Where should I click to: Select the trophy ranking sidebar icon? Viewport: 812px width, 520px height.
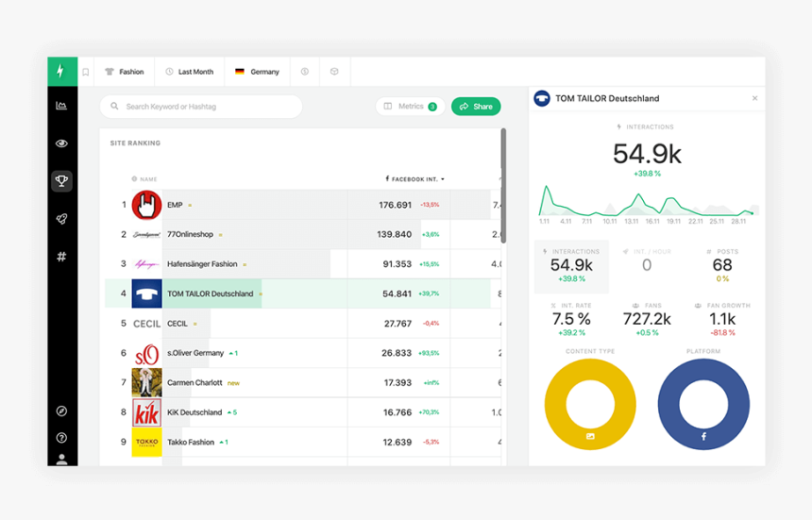point(61,181)
